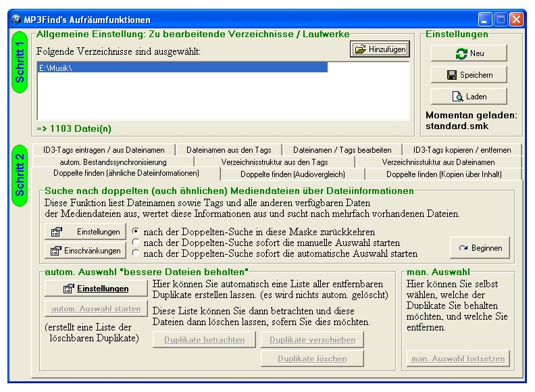The width and height of the screenshot is (535, 392).
Task: Click the green 'Schritt 2' label
Action: pos(20,176)
